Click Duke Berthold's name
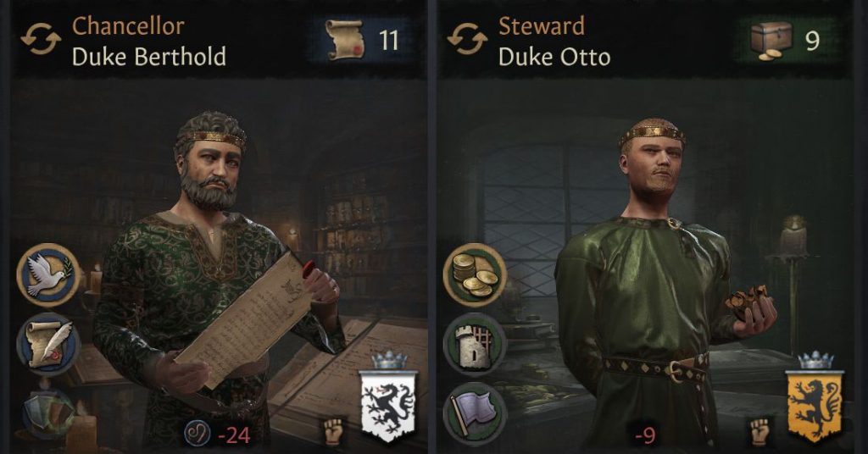868x454 pixels. point(149,57)
